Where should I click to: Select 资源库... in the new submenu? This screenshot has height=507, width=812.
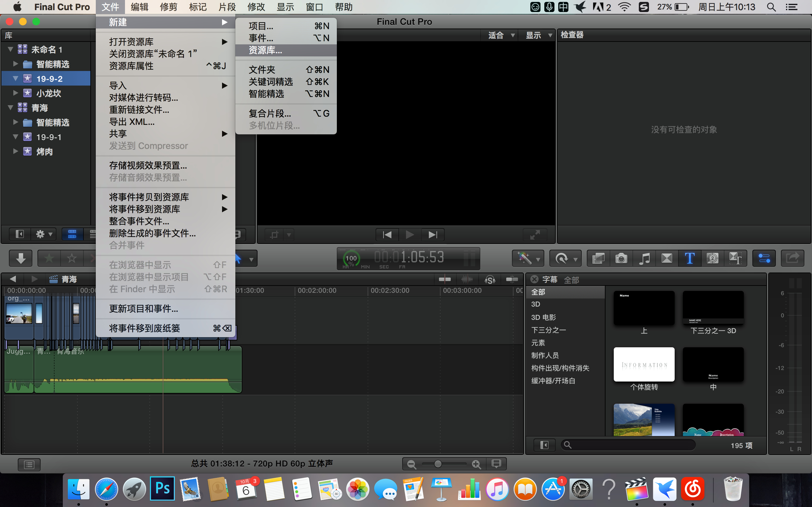(x=265, y=50)
